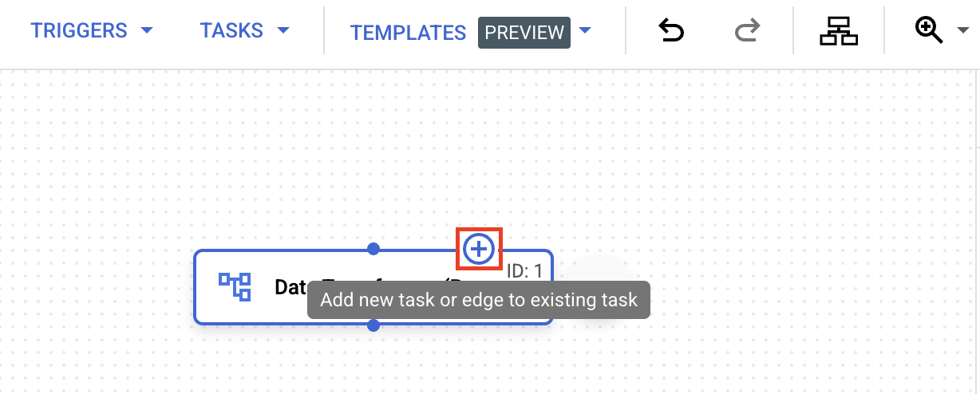The height and width of the screenshot is (394, 980).
Task: Expand the TEMPLATES dropdown arrow
Action: (x=585, y=31)
